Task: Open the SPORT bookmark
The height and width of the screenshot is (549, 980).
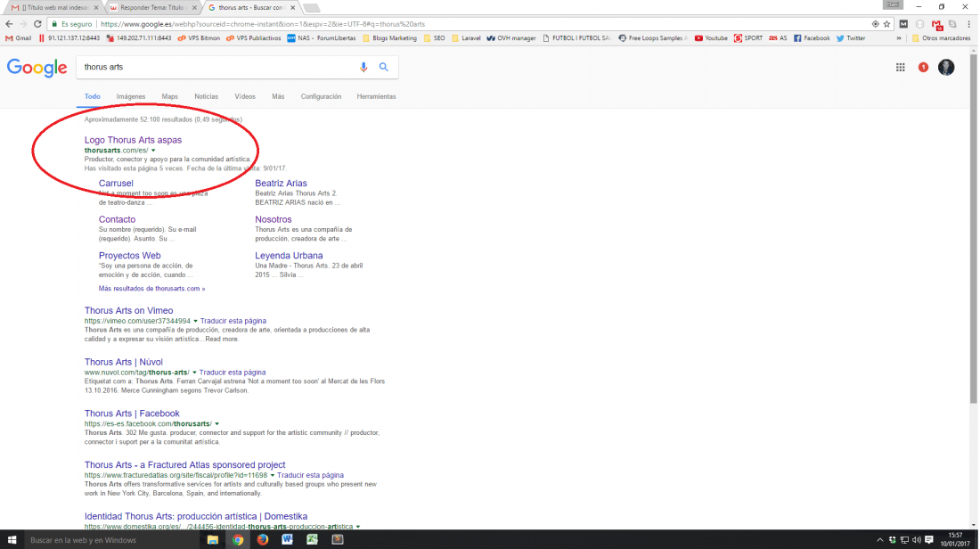Action: 748,38
